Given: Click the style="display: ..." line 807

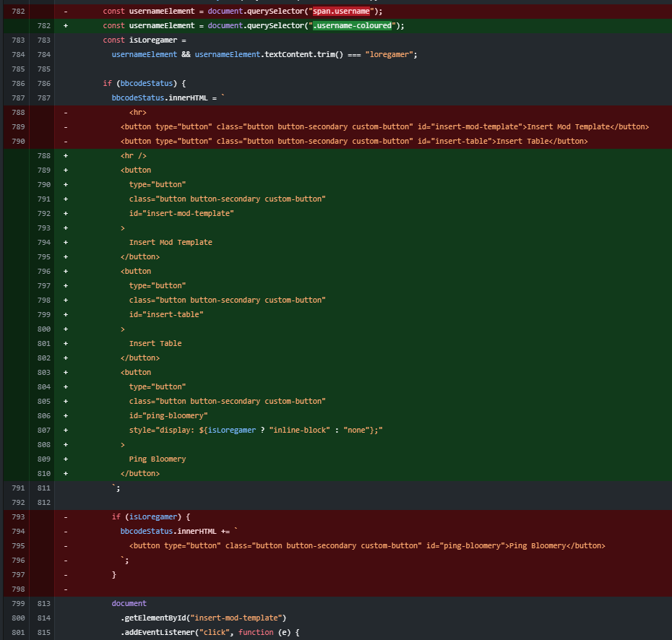Looking at the screenshot, I should pos(256,430).
